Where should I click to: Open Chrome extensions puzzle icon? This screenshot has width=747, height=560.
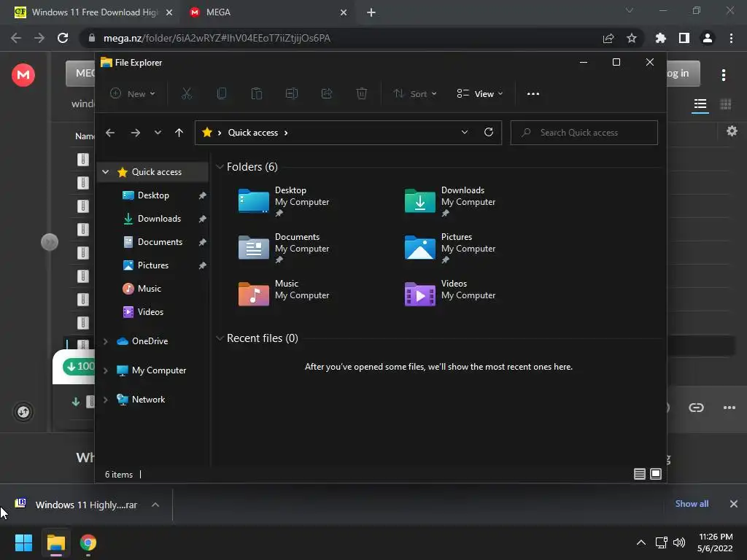coord(661,38)
